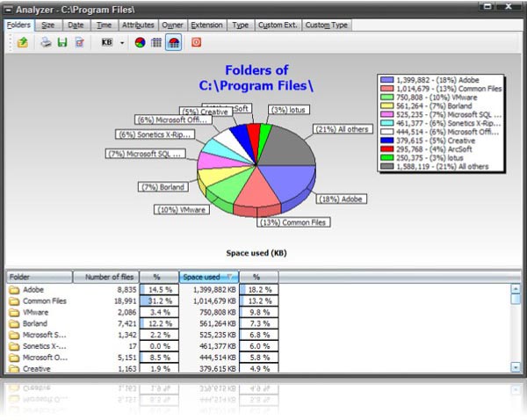Click the scroll down arrow of the folder list

click(x=516, y=366)
